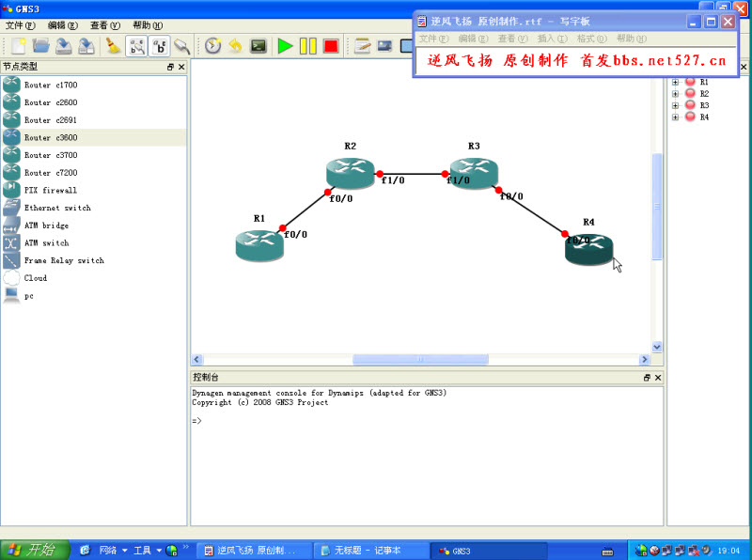The height and width of the screenshot is (560, 752).
Task: Open a project file with folder icon
Action: (41, 46)
